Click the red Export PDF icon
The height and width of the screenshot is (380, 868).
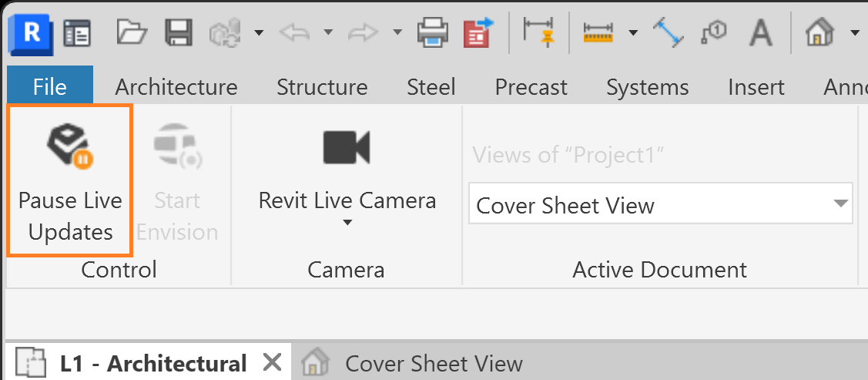[x=478, y=32]
